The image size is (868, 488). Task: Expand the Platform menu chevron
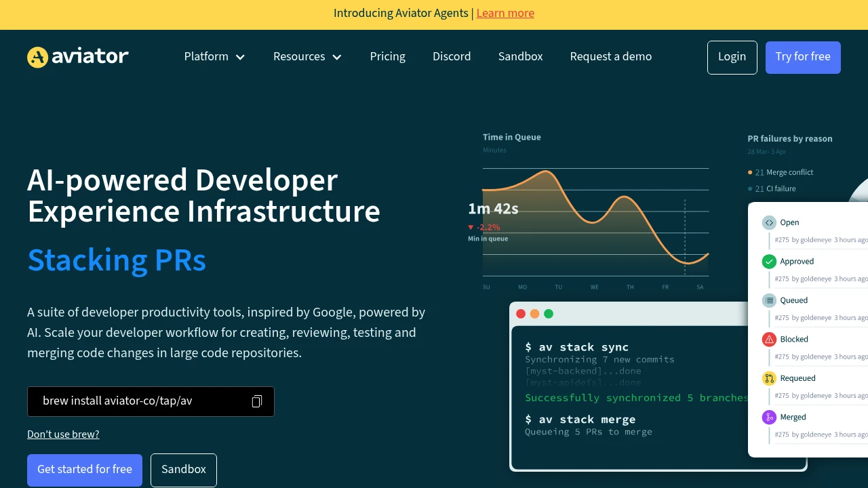240,58
